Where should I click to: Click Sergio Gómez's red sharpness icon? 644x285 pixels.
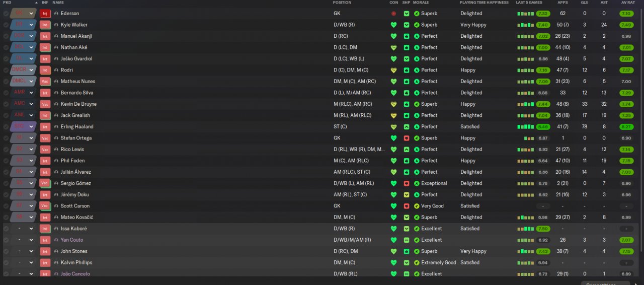point(407,183)
